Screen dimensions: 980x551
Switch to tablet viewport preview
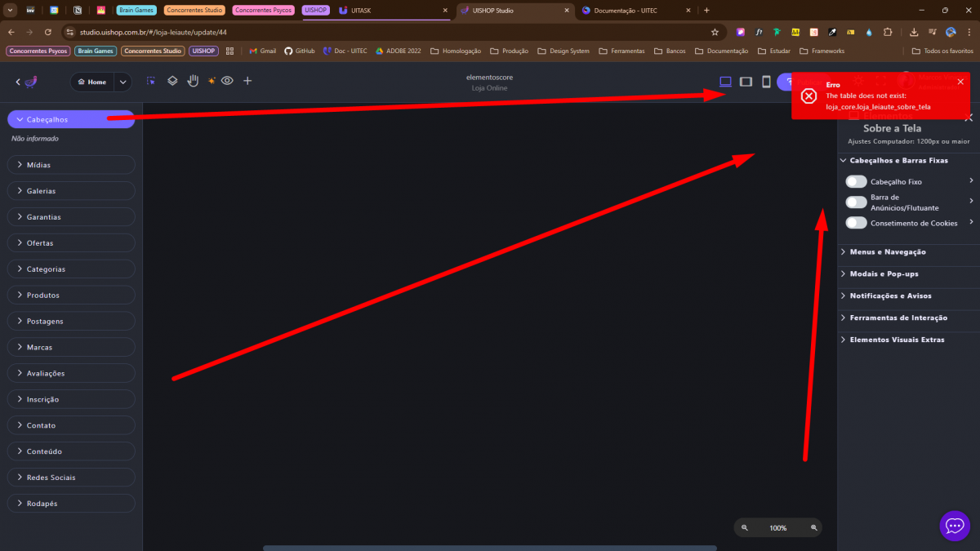click(x=746, y=82)
